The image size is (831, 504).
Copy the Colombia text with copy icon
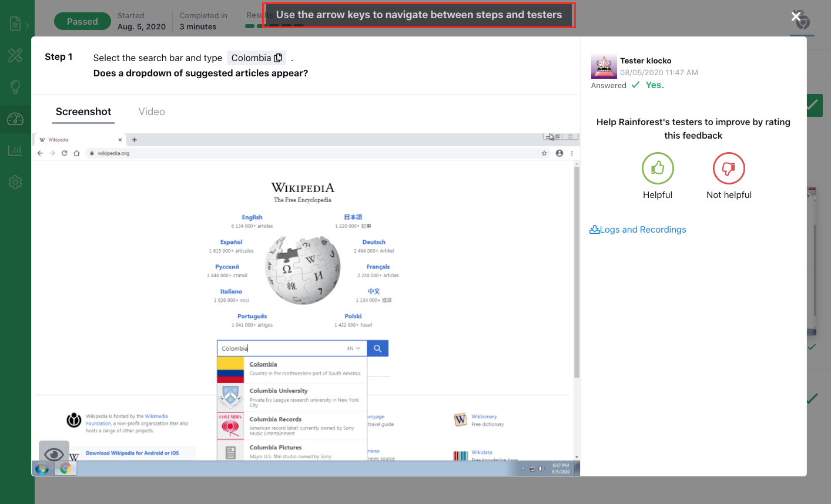click(279, 58)
